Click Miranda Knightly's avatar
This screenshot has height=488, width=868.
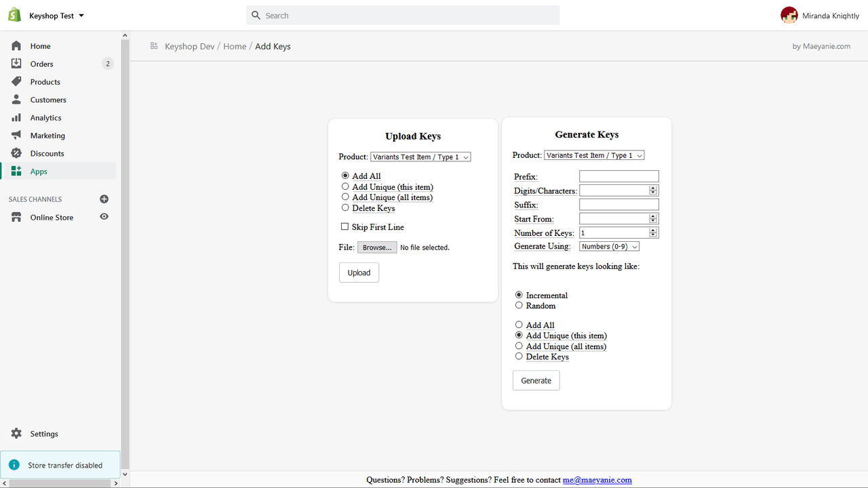tap(789, 16)
